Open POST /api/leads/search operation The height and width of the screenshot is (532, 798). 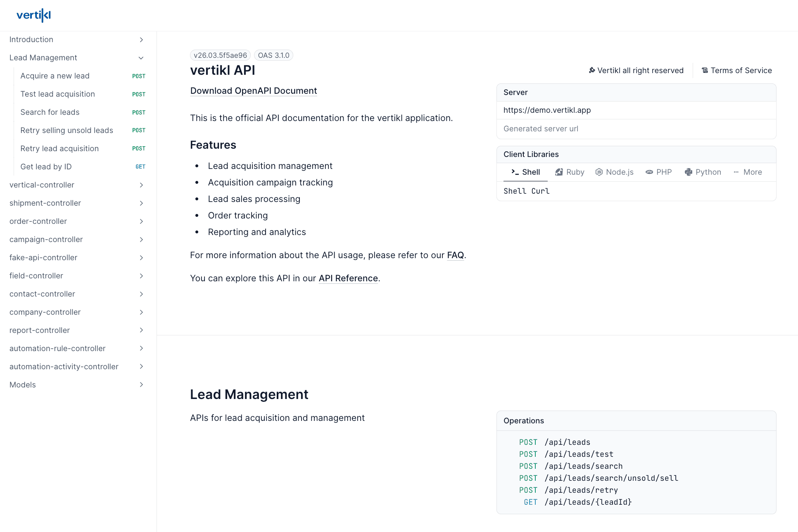pos(571,466)
